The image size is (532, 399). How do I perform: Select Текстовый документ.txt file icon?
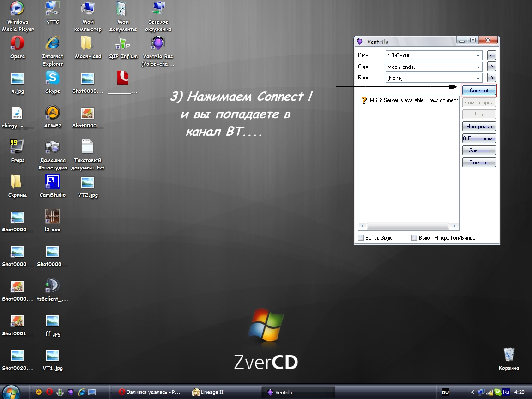pyautogui.click(x=88, y=155)
